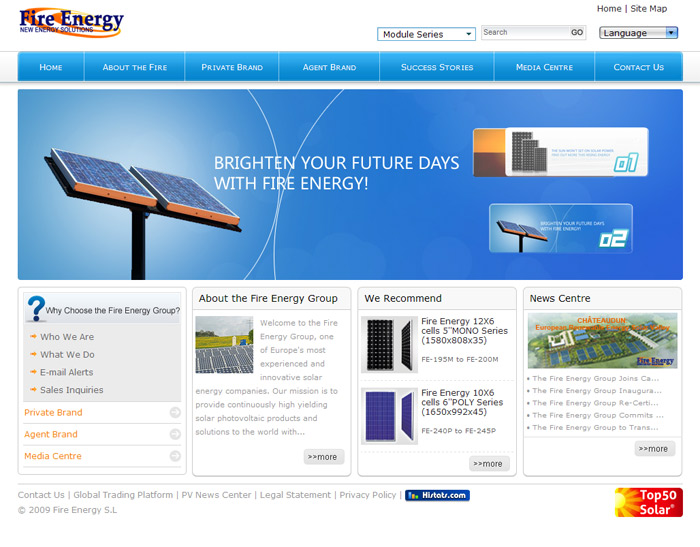This screenshot has height=547, width=700.
Task: Open About the Fire menu item
Action: click(x=135, y=67)
